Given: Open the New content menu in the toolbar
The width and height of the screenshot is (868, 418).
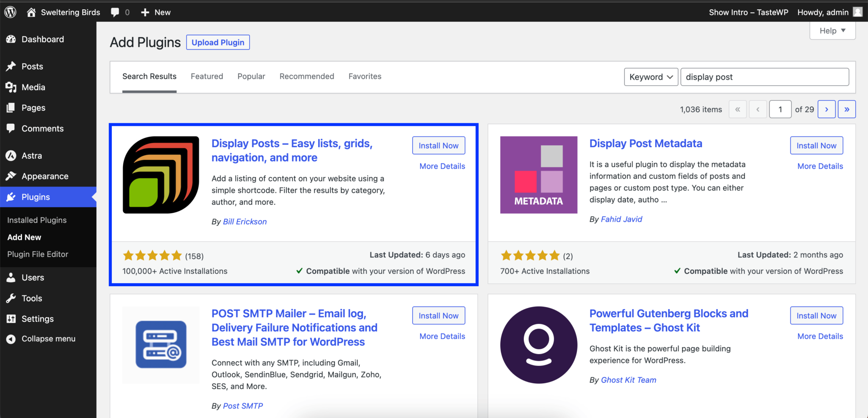Looking at the screenshot, I should (x=155, y=12).
